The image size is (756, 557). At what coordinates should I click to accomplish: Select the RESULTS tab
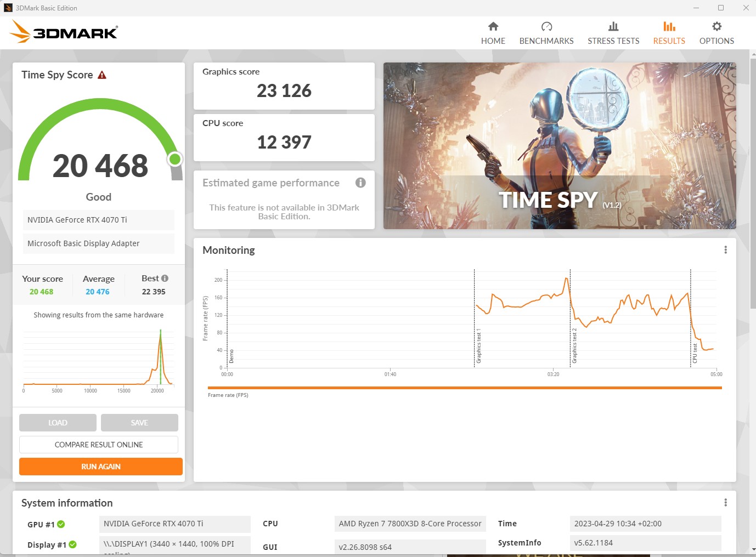point(669,33)
